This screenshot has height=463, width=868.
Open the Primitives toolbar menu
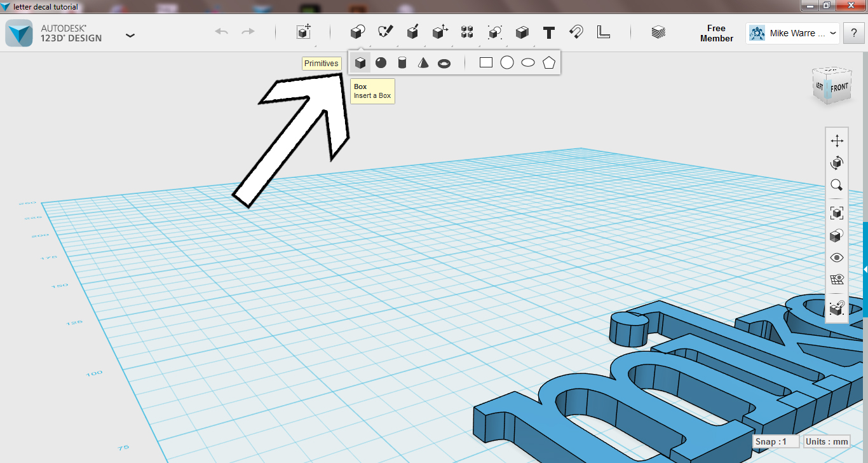point(358,32)
